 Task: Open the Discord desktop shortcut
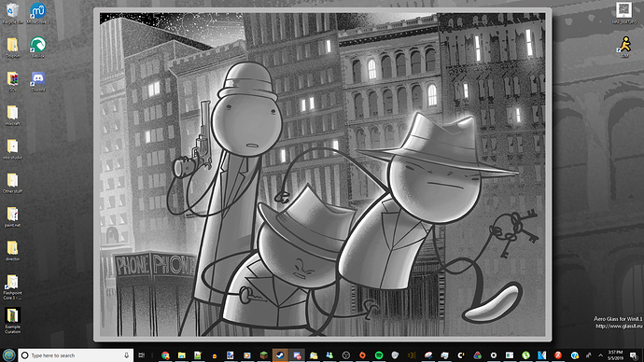pos(37,81)
